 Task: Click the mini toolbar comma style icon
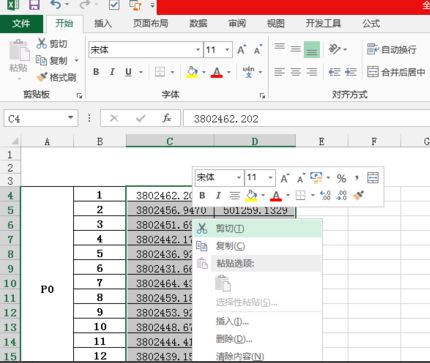(357, 178)
